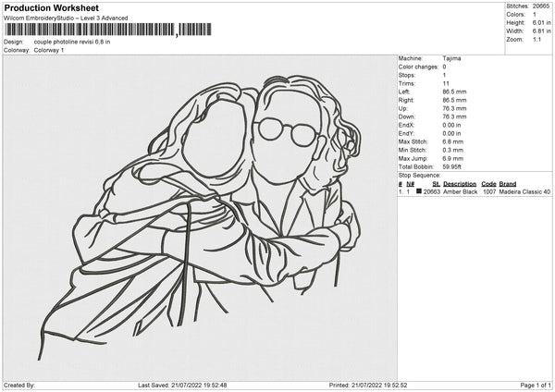
Task: Click the thread code 1007
Action: click(489, 191)
